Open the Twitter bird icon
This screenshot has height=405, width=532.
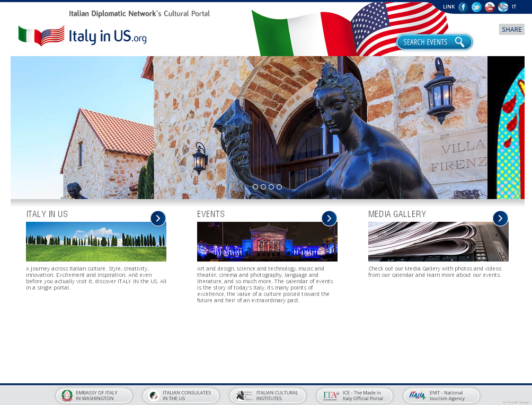476,7
